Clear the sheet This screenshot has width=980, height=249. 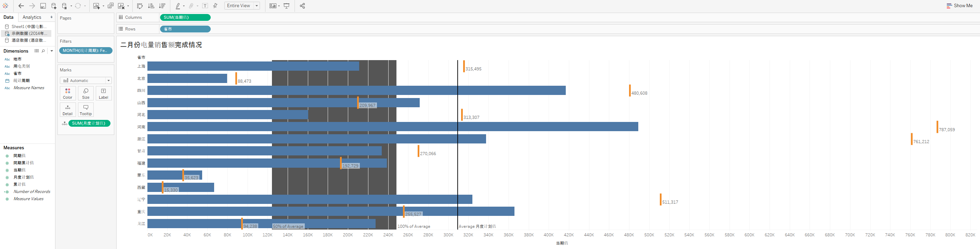(x=121, y=6)
